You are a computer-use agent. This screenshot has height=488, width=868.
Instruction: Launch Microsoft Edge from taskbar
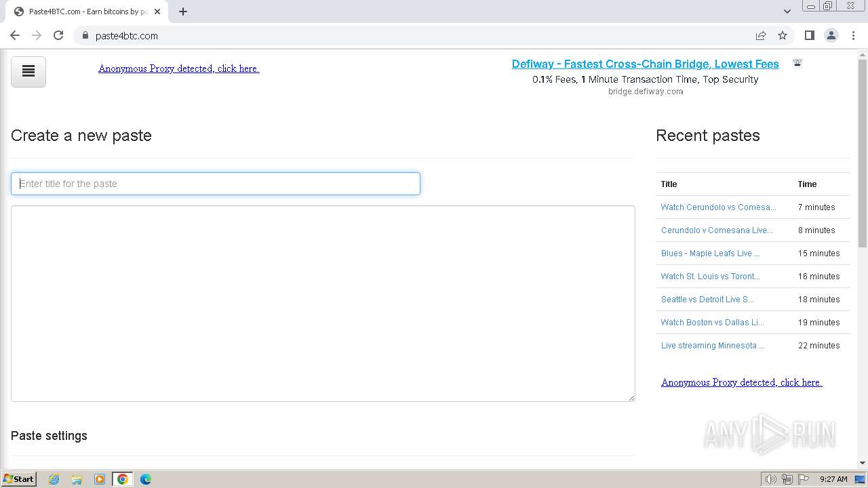(146, 479)
